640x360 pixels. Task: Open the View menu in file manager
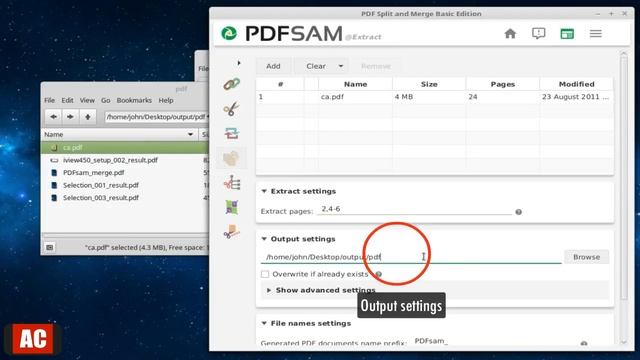click(x=87, y=100)
